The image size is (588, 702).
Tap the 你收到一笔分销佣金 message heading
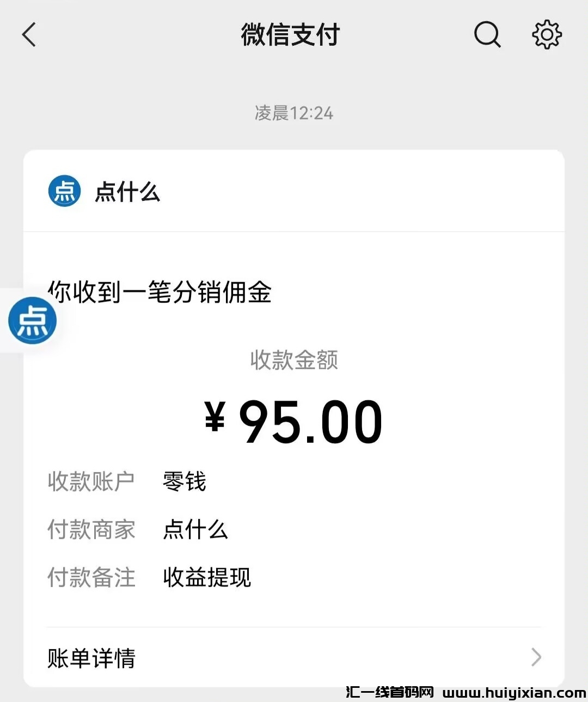[x=160, y=292]
